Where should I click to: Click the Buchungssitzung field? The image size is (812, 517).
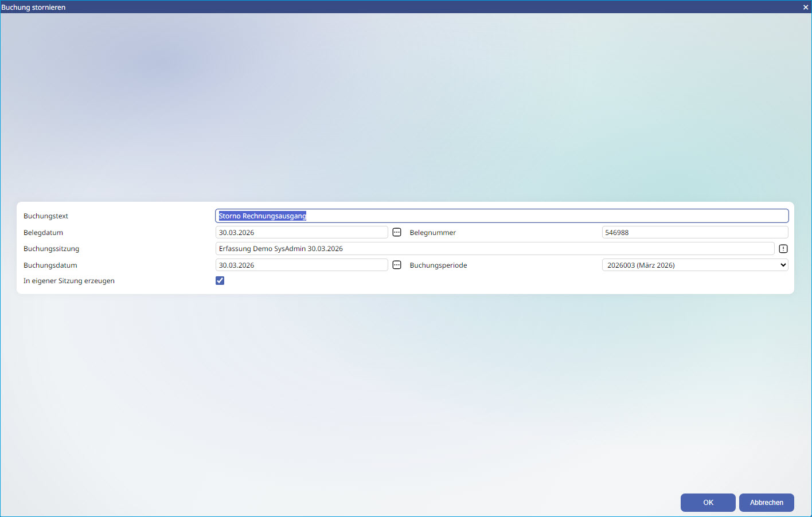click(x=495, y=249)
